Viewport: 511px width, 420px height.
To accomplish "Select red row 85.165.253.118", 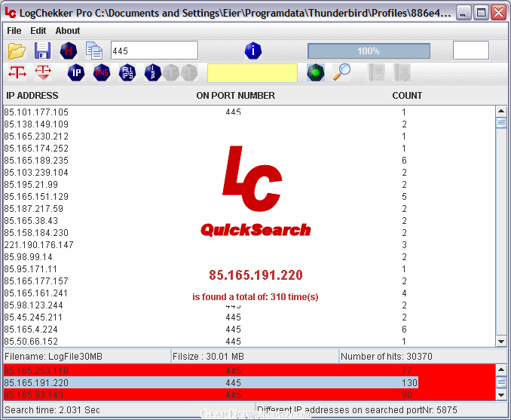I will click(x=249, y=370).
